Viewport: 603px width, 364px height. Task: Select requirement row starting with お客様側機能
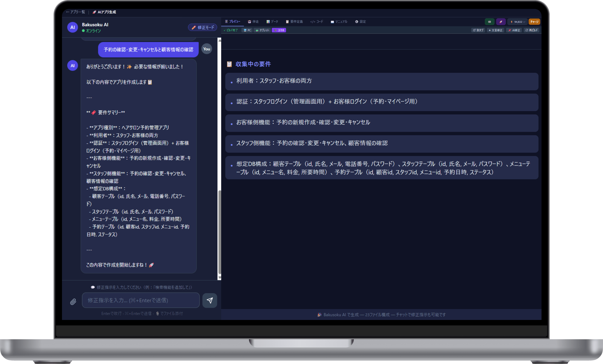coord(382,123)
